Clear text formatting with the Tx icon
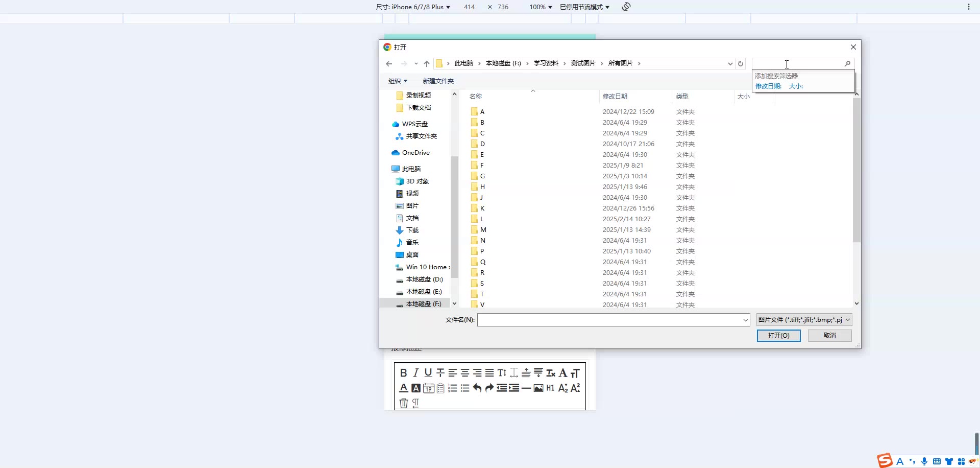This screenshot has width=980, height=468. coord(551,373)
